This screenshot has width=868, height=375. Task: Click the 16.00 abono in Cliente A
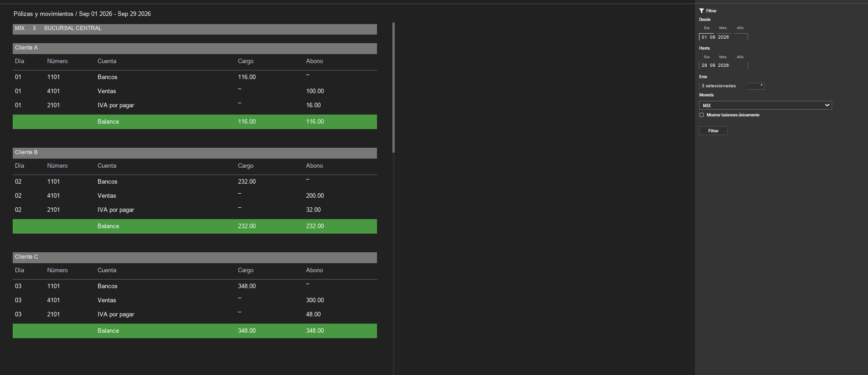point(313,105)
